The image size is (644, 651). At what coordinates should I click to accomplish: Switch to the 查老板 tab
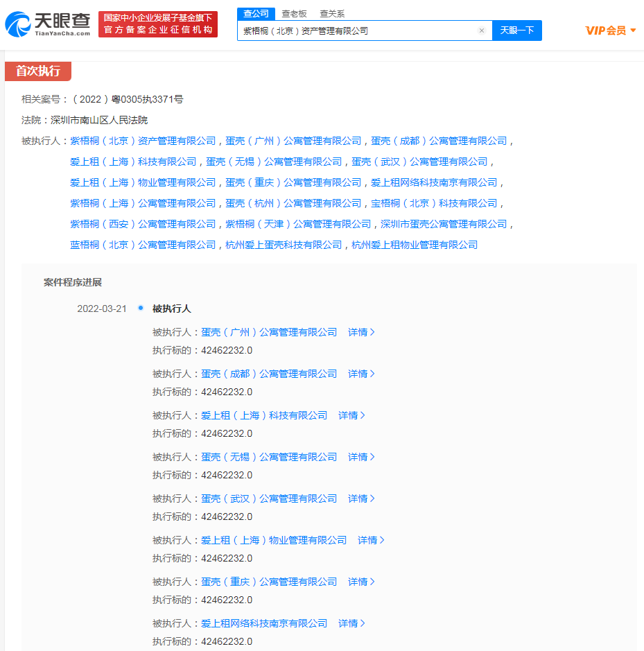click(x=294, y=14)
